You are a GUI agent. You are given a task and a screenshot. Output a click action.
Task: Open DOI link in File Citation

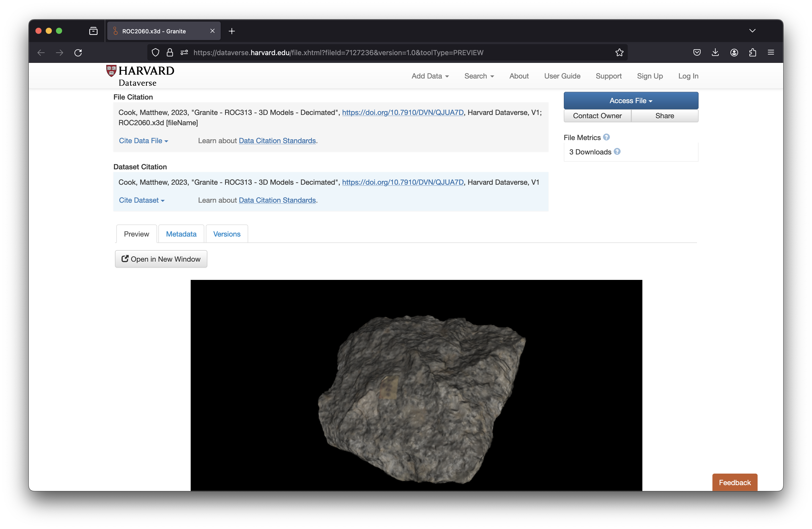coord(403,113)
